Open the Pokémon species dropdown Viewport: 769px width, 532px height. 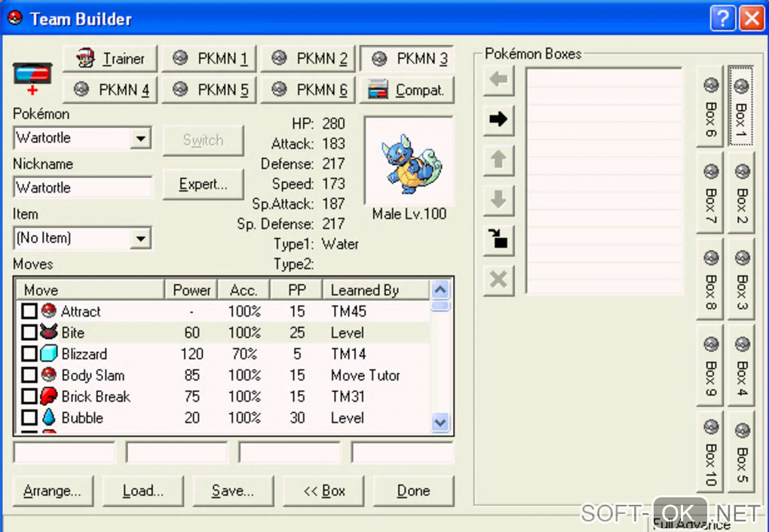[141, 138]
